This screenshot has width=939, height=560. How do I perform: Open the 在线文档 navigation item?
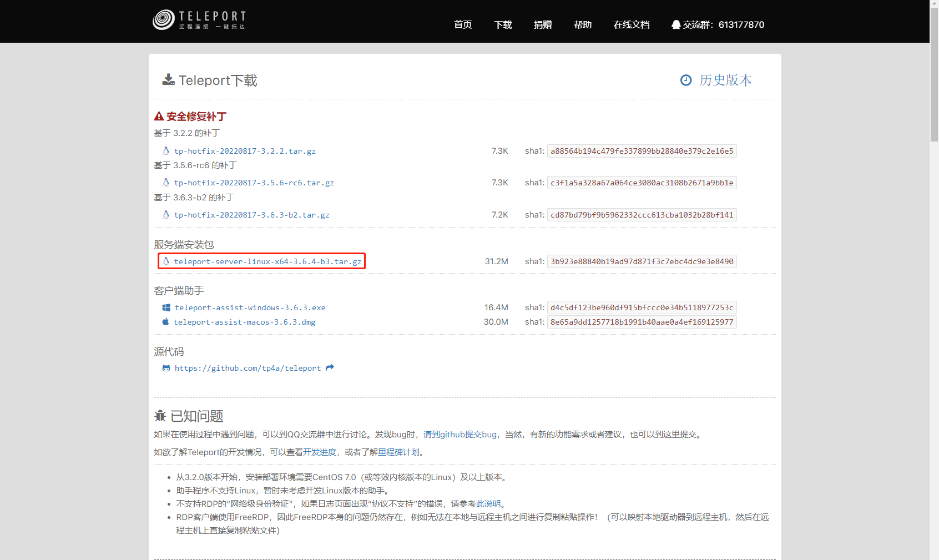click(x=632, y=24)
